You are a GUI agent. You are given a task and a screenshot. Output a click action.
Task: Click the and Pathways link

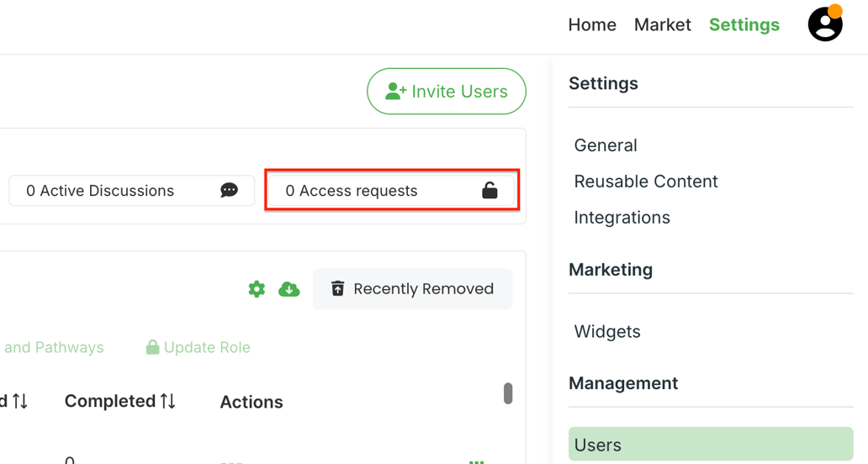pos(54,347)
